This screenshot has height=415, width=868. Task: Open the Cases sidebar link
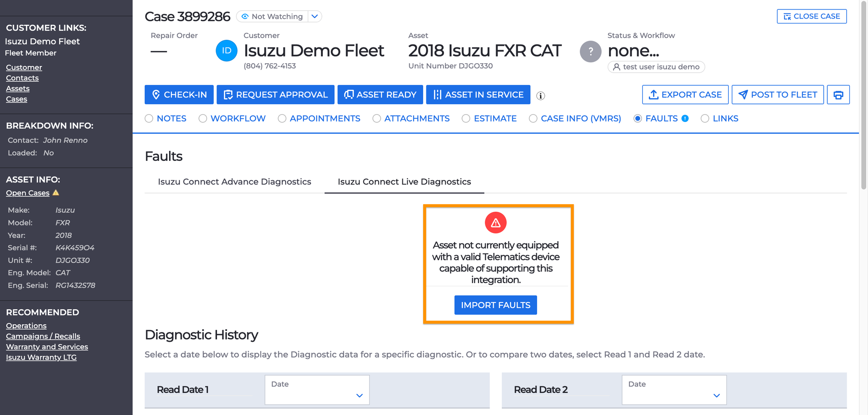click(x=16, y=99)
